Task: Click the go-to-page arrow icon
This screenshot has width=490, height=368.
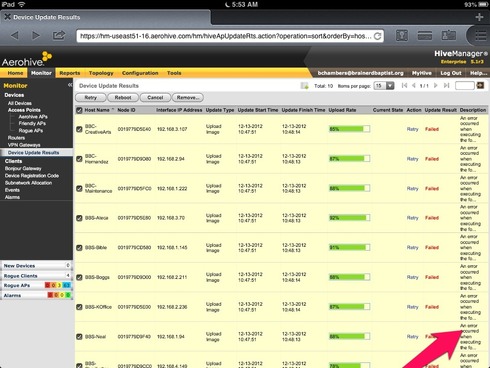Action: [x=480, y=86]
